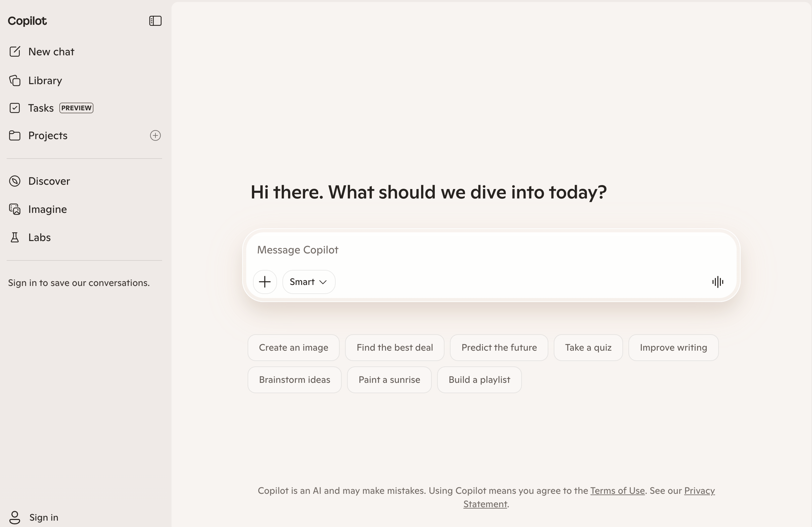
Task: Click the 'Sign in to save our conversations' text
Action: click(79, 283)
